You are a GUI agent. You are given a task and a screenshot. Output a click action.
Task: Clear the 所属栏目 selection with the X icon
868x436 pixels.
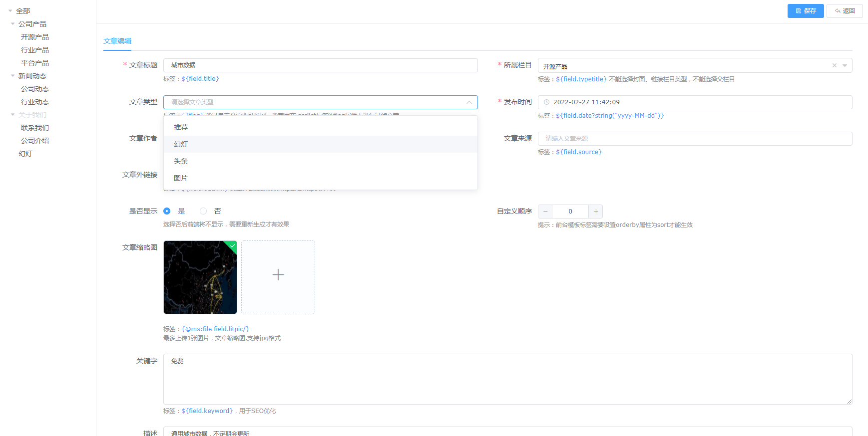pos(834,66)
